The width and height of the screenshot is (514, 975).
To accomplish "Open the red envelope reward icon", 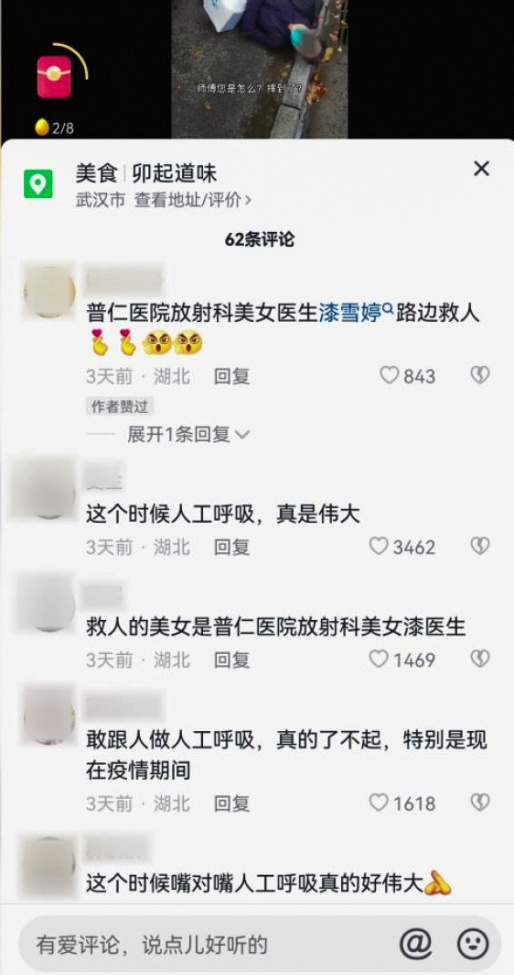I will 54,76.
